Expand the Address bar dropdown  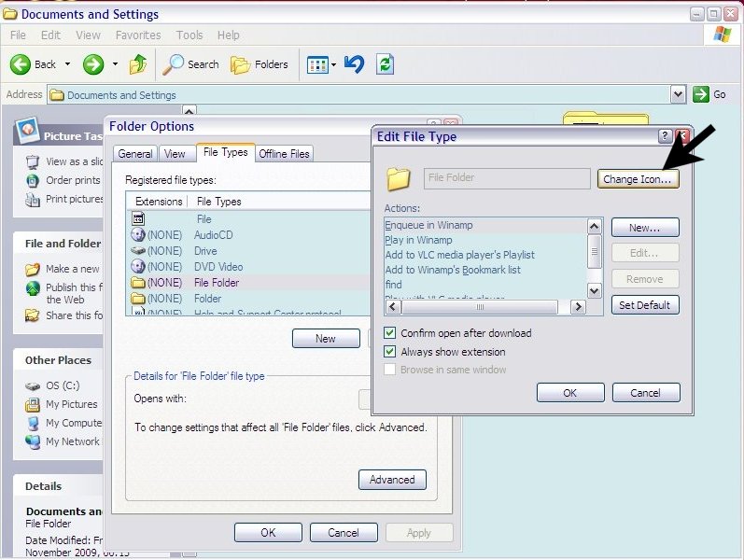coord(679,94)
